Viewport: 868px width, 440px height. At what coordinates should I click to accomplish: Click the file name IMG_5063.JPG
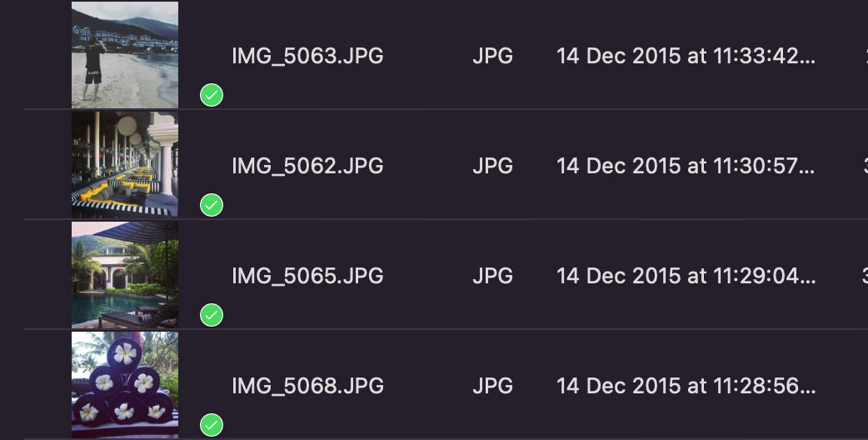coord(307,56)
